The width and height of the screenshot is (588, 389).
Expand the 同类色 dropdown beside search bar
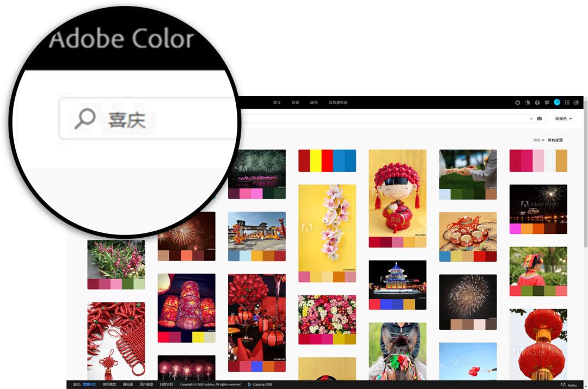[563, 119]
